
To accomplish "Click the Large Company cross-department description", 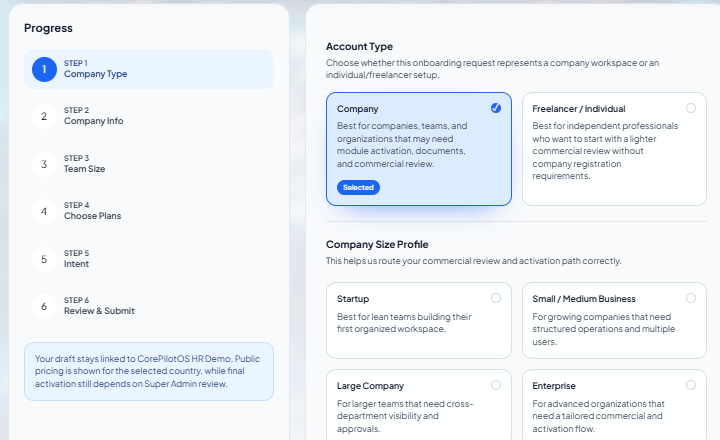I will click(405, 416).
